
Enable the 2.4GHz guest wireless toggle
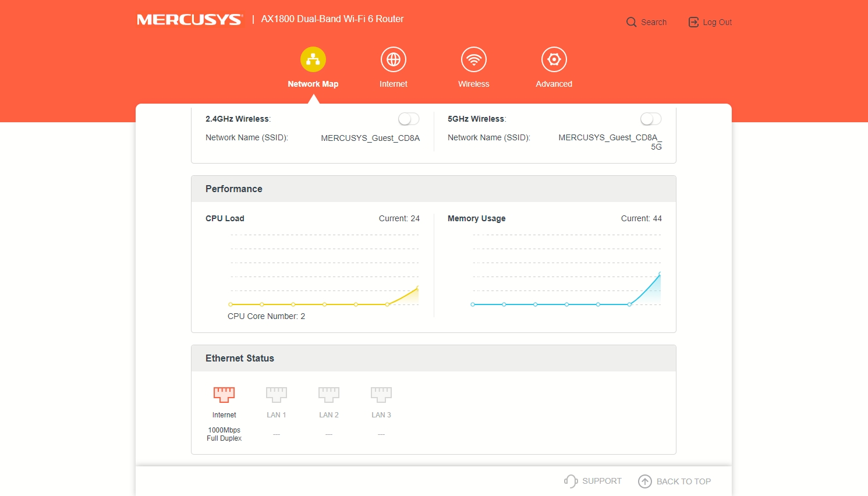[409, 119]
